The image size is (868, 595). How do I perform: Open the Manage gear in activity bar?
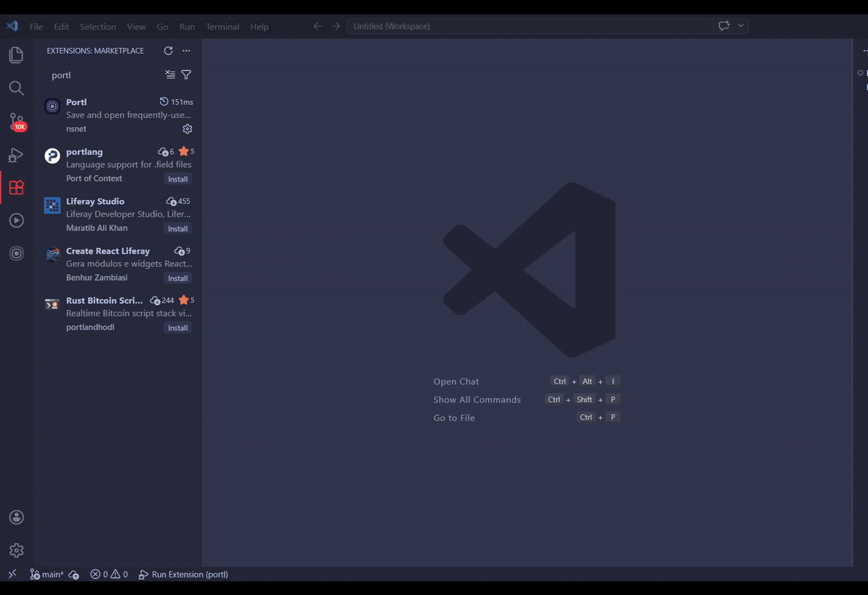click(16, 550)
